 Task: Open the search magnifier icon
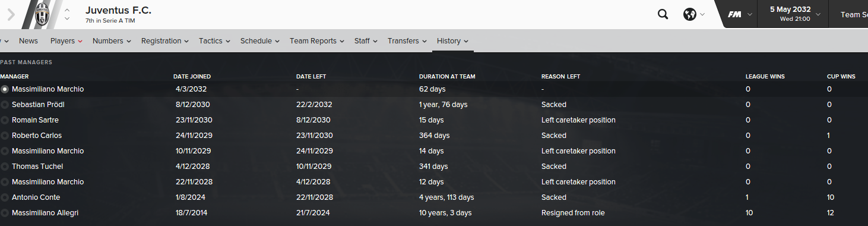tap(663, 14)
